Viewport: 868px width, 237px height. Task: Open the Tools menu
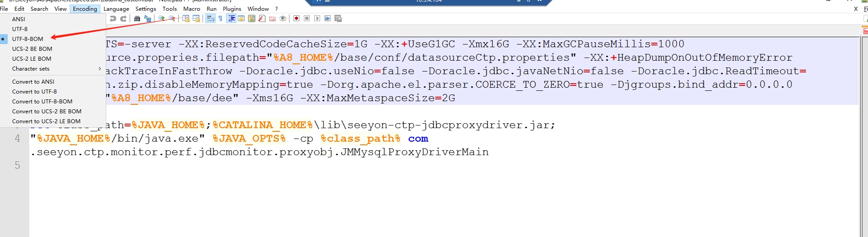170,9
